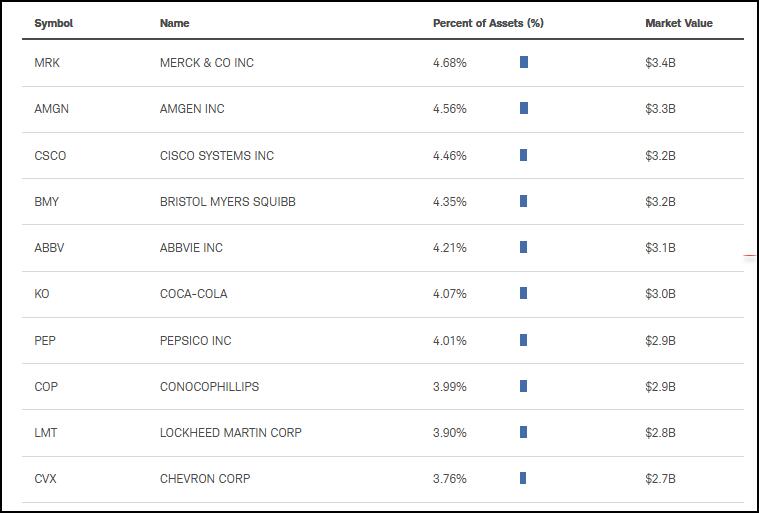This screenshot has height=513, width=759.
Task: Click the MRK ticker symbol
Action: pos(47,63)
